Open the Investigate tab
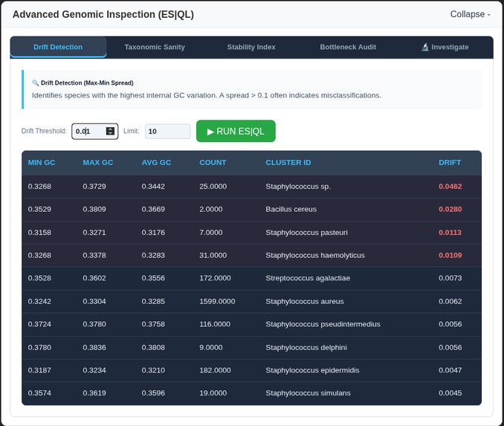Viewport: 504px width, 426px height. 445,47
